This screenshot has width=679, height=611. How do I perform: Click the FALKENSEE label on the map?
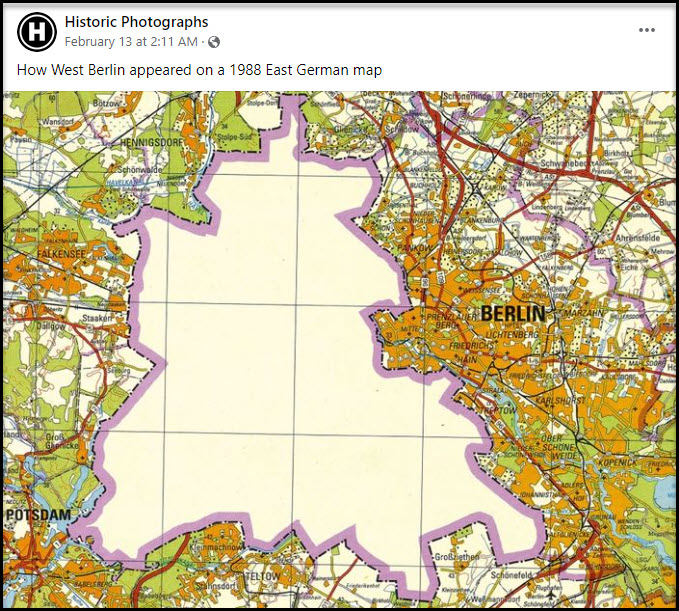pos(61,253)
